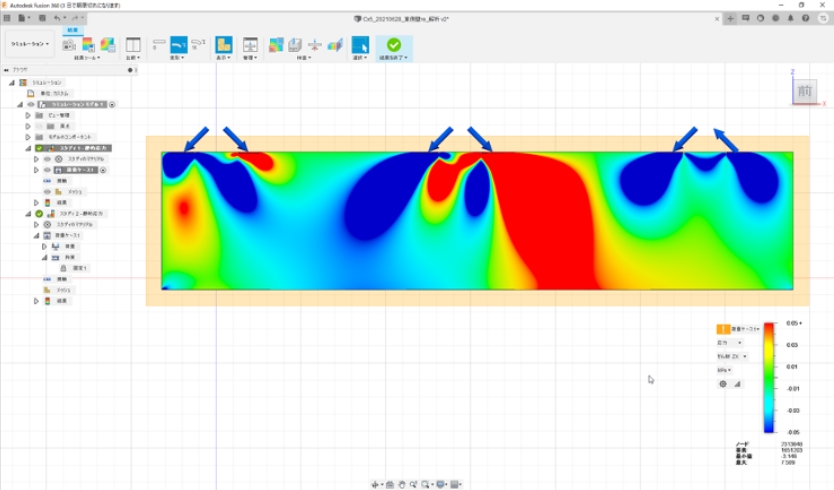Toggle eye visibility of Study 1 mesh
Screen dimensions: 834x490
(46, 192)
